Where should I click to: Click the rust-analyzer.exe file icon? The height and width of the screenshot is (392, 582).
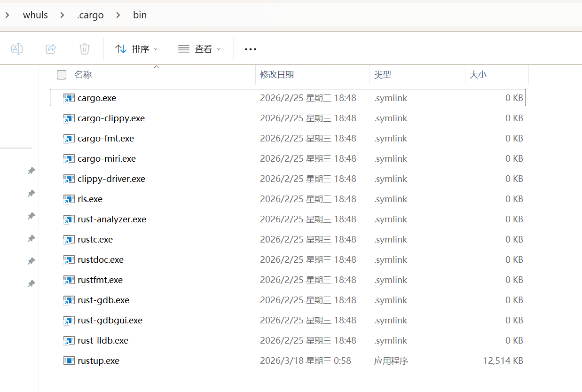69,220
